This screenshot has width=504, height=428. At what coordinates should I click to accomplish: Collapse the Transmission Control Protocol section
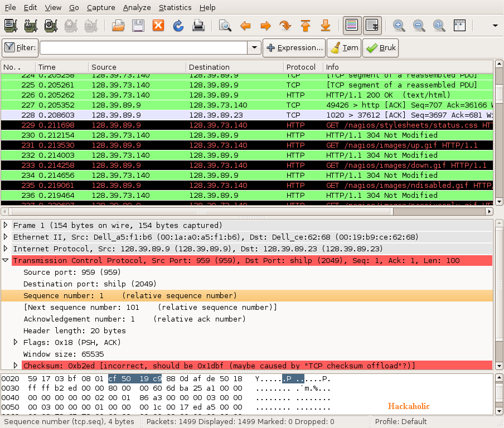click(x=6, y=260)
